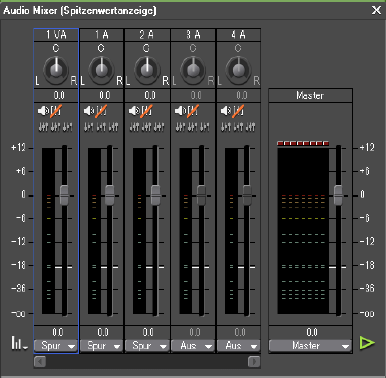Mute the 1 A track speaker icon
This screenshot has height=378, width=386.
(x=89, y=110)
